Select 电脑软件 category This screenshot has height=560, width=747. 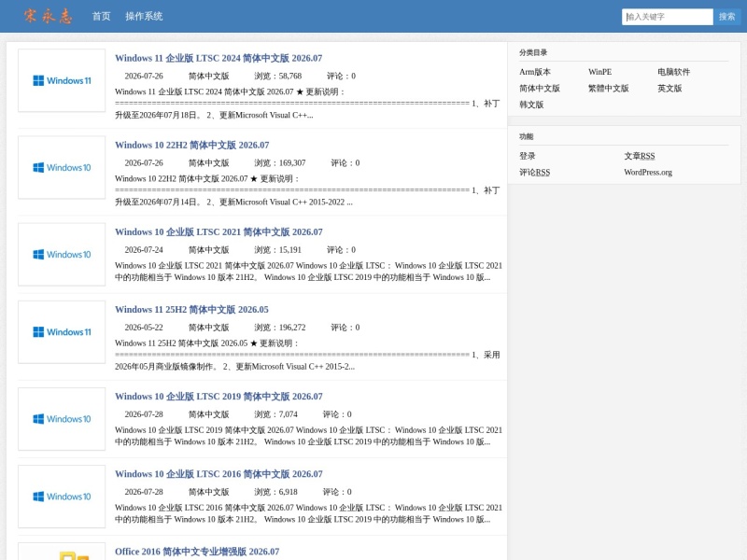673,72
